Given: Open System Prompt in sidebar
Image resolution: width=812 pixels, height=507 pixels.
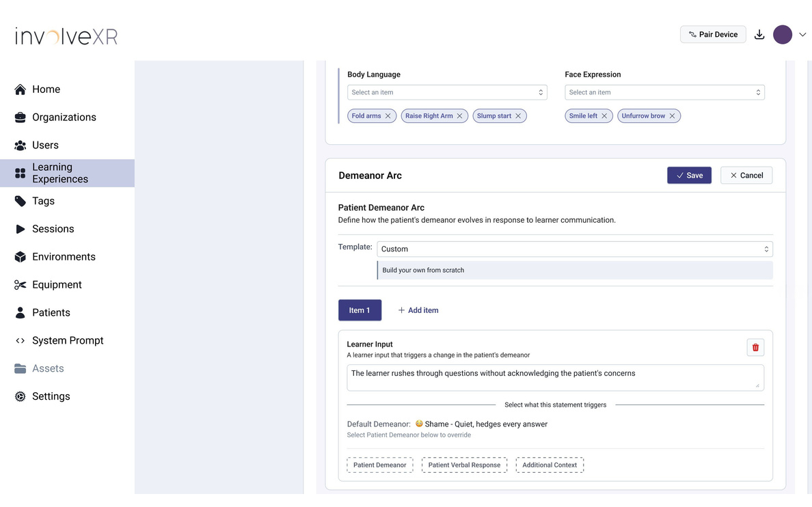Looking at the screenshot, I should point(67,341).
